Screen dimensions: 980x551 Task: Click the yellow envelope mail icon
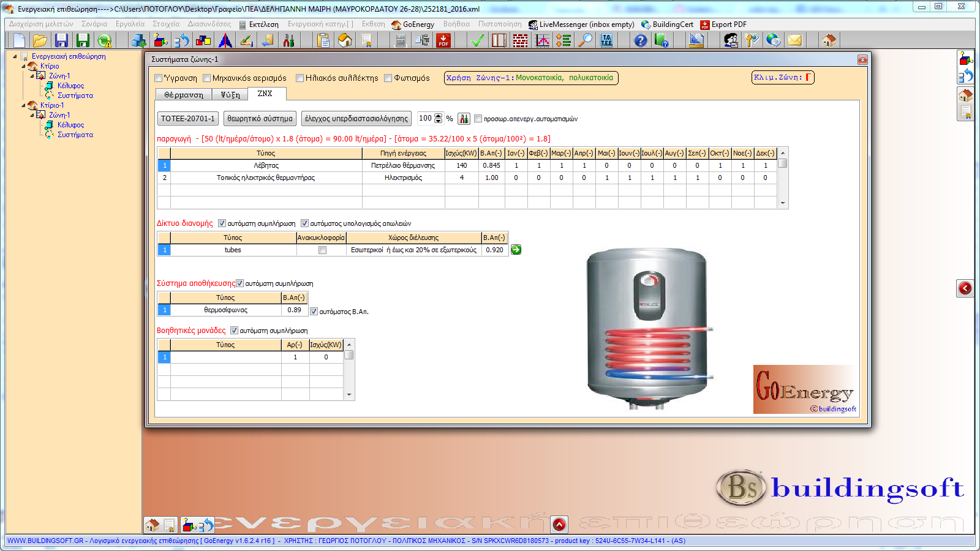click(794, 40)
